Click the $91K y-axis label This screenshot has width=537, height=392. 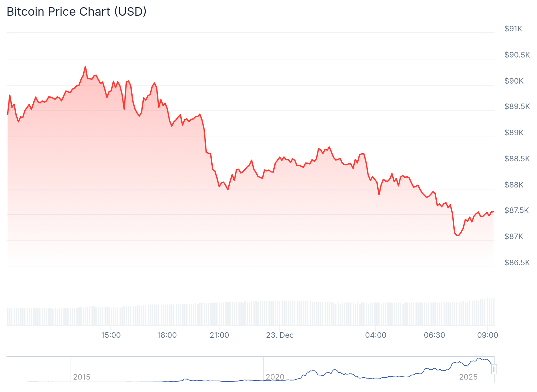[513, 29]
